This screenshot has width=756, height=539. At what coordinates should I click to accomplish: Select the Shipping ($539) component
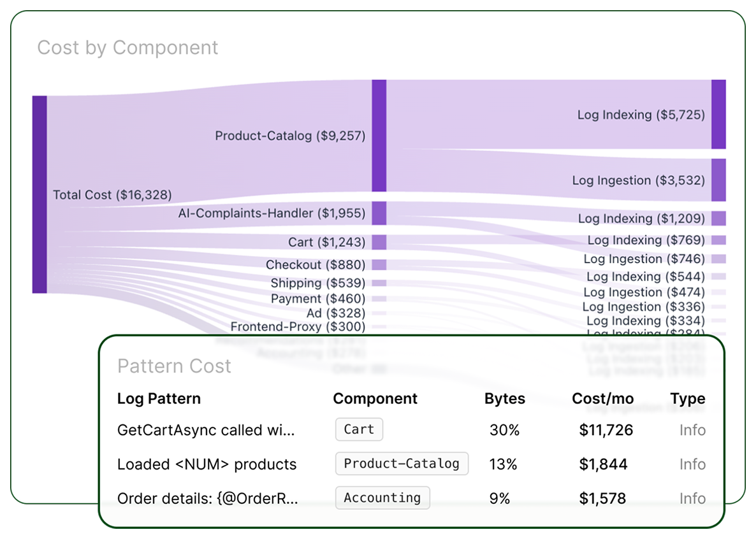click(317, 283)
